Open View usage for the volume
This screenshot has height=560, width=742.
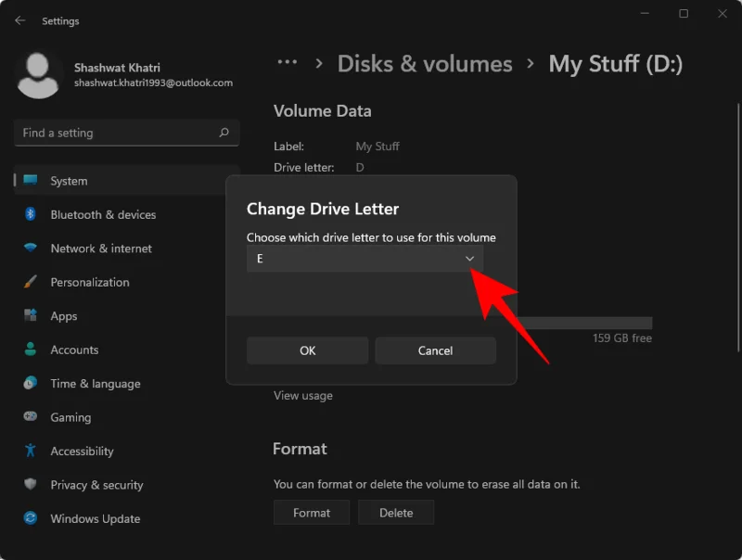click(303, 395)
